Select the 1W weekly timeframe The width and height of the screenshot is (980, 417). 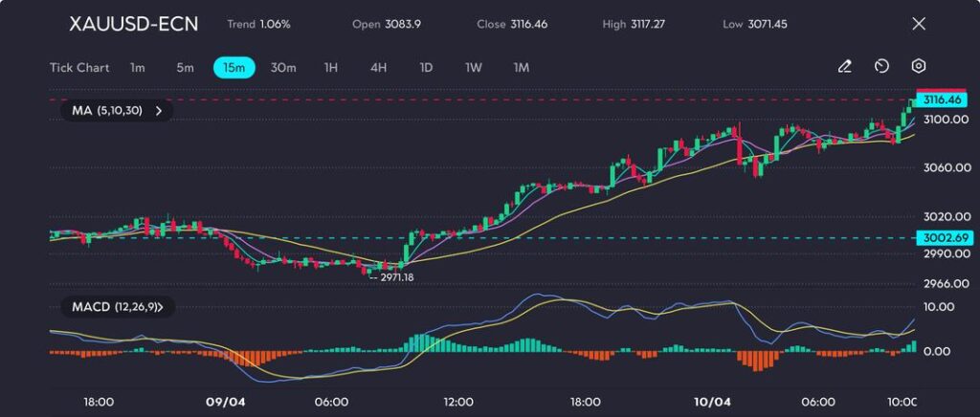click(x=474, y=68)
